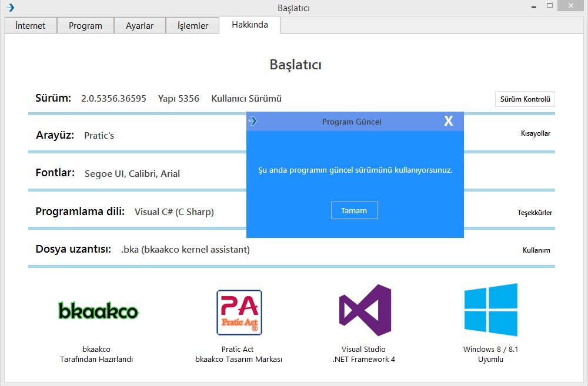Click the Pratic Act PA logo
Image resolution: width=588 pixels, height=386 pixels.
point(239,312)
